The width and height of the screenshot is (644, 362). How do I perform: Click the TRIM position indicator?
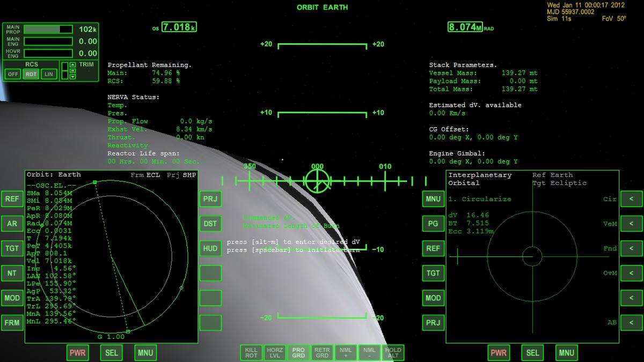[x=65, y=72]
